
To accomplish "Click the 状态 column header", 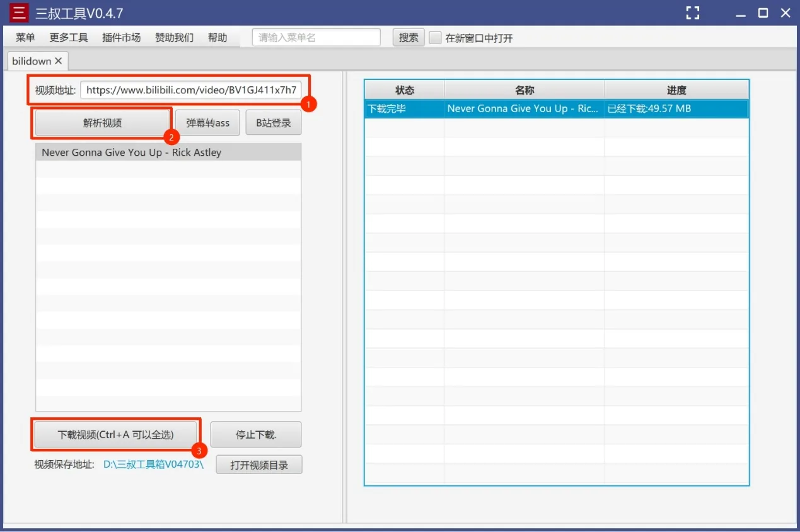I will click(x=405, y=90).
